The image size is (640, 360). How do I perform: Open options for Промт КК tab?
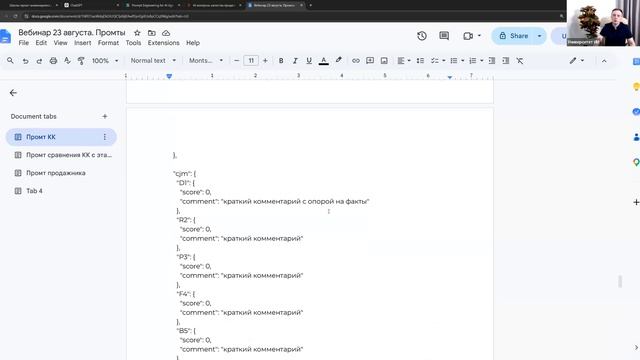(104, 137)
